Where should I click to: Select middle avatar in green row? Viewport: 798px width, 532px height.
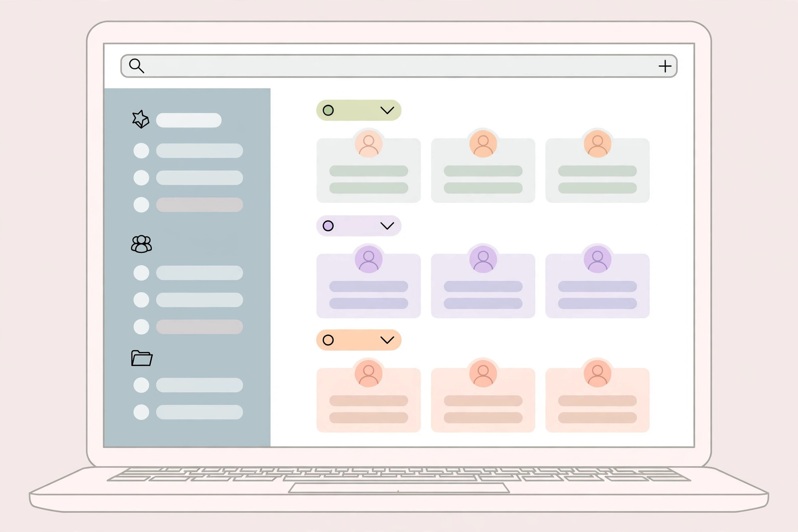[x=483, y=144]
